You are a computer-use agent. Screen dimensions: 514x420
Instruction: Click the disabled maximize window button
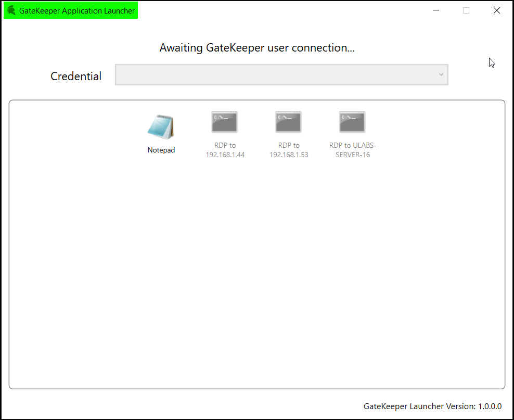(466, 10)
